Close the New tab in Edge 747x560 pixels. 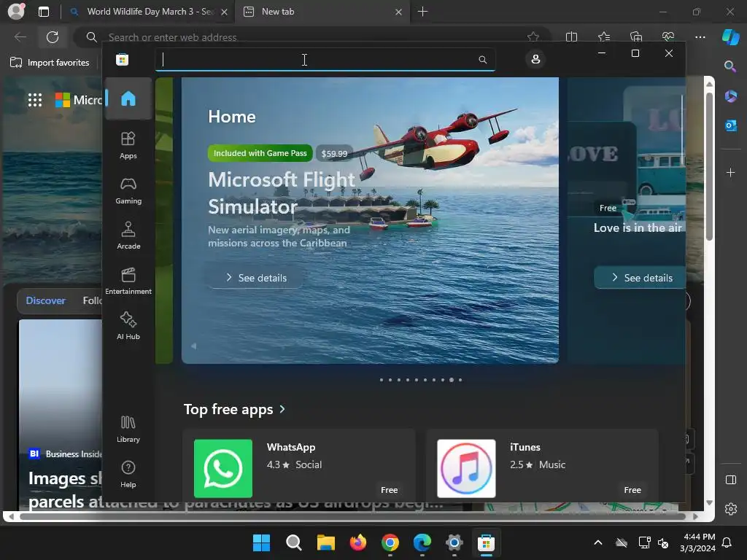click(x=399, y=12)
